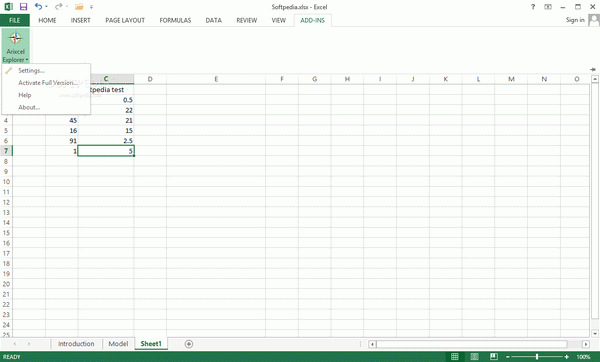This screenshot has height=362, width=600.
Task: Add a new sheet with plus icon
Action: [x=189, y=344]
